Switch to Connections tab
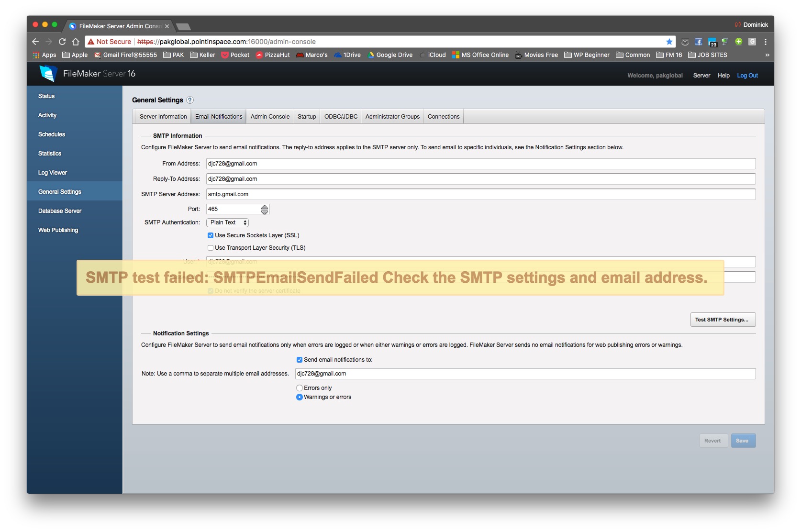This screenshot has height=532, width=801. tap(444, 117)
